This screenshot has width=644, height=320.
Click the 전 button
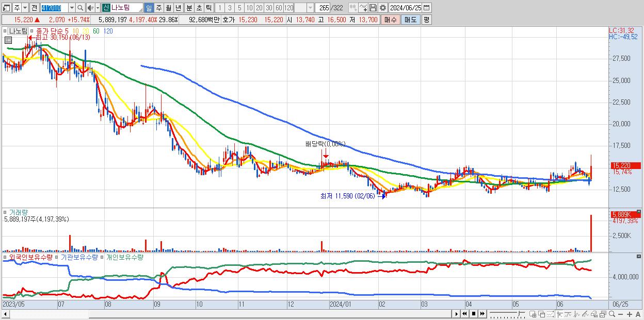point(34,8)
